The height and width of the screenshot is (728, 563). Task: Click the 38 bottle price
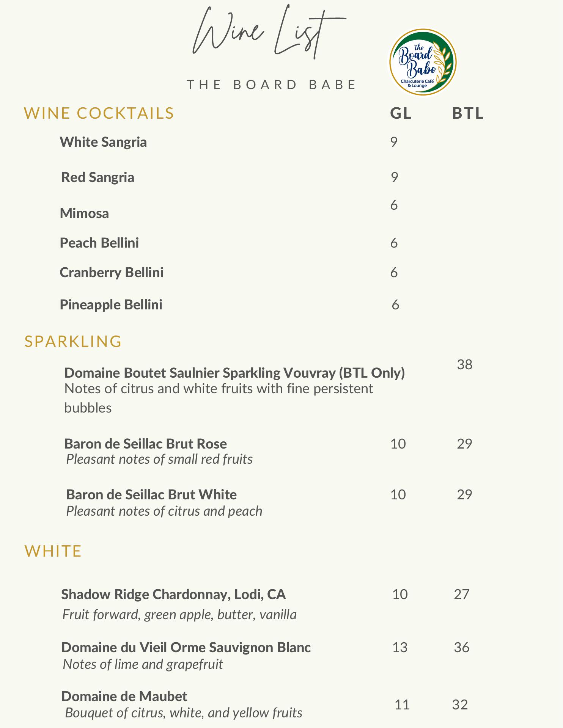coord(464,365)
